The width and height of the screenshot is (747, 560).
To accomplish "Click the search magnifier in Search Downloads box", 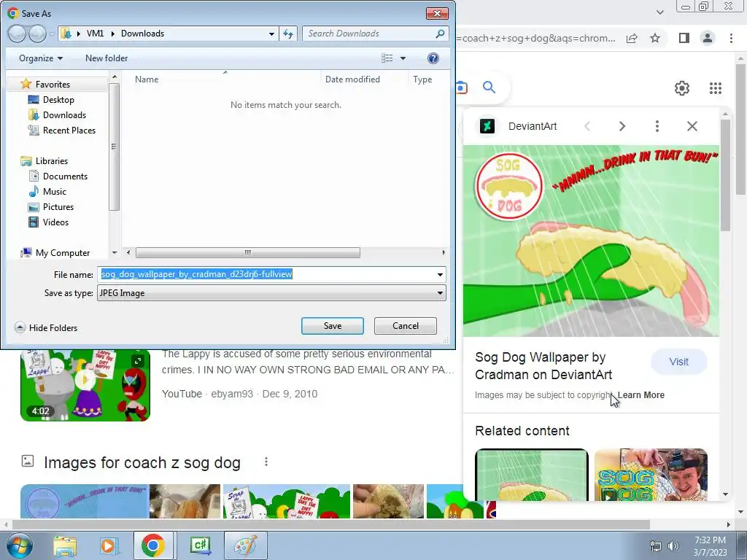I will pos(440,34).
